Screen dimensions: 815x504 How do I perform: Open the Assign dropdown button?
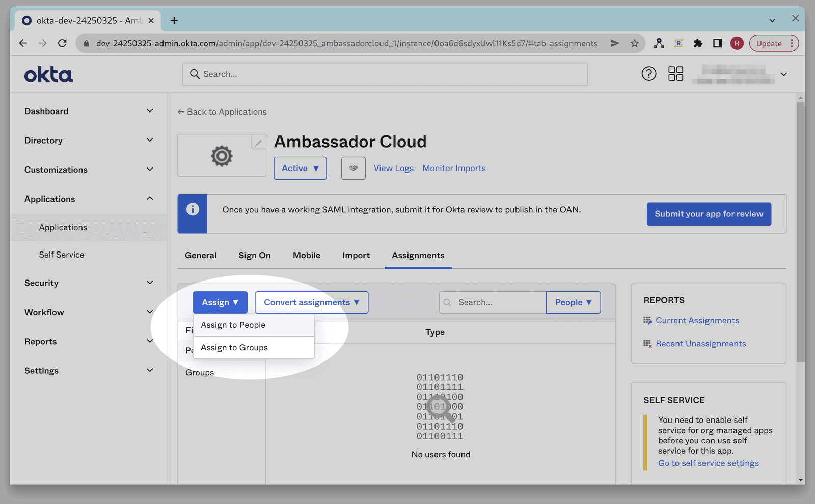click(x=220, y=302)
